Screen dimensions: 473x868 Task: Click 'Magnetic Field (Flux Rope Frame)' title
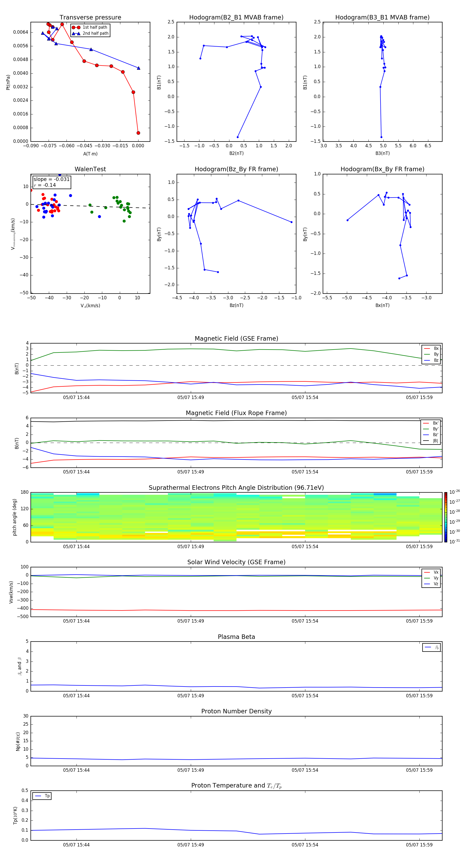point(236,413)
